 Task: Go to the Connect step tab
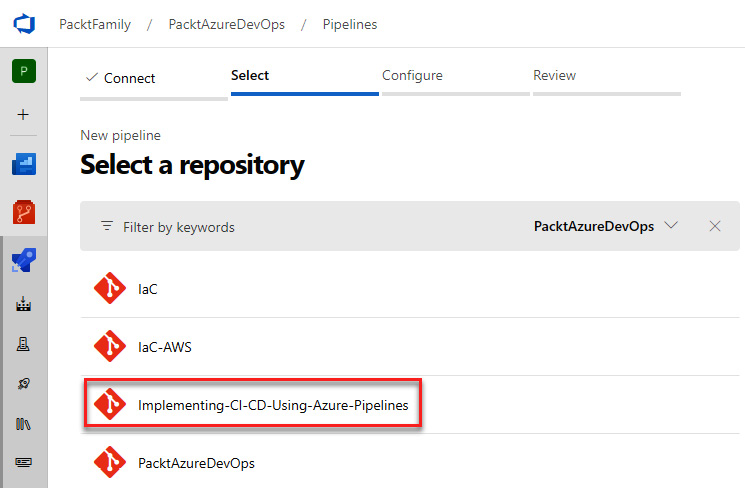tap(153, 82)
